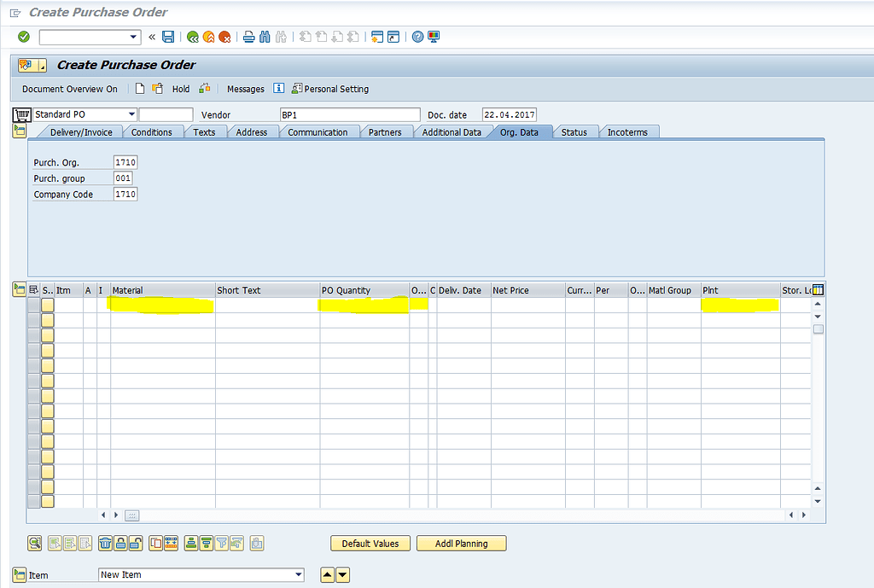Click the Default Values button
The width and height of the screenshot is (874, 588).
pyautogui.click(x=370, y=543)
